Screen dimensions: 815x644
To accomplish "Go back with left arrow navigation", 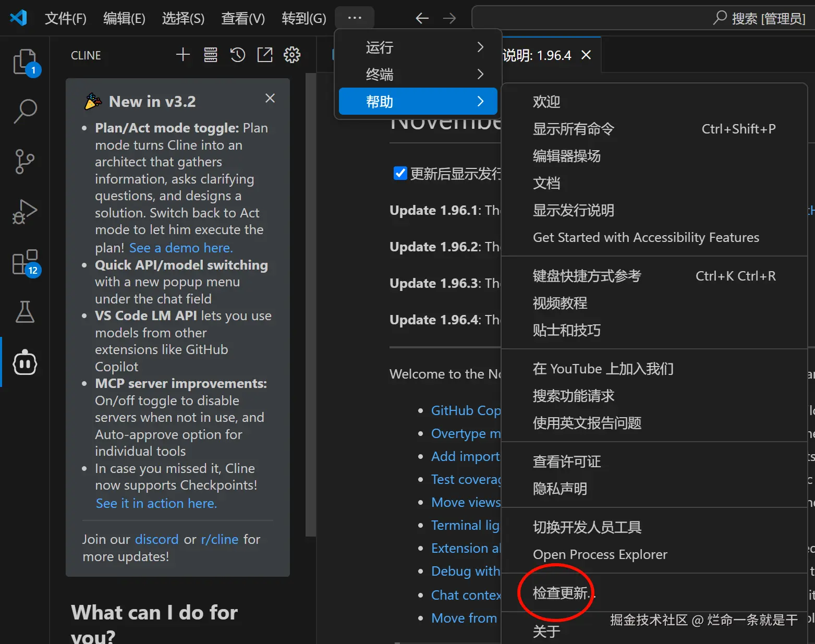I will coord(422,19).
